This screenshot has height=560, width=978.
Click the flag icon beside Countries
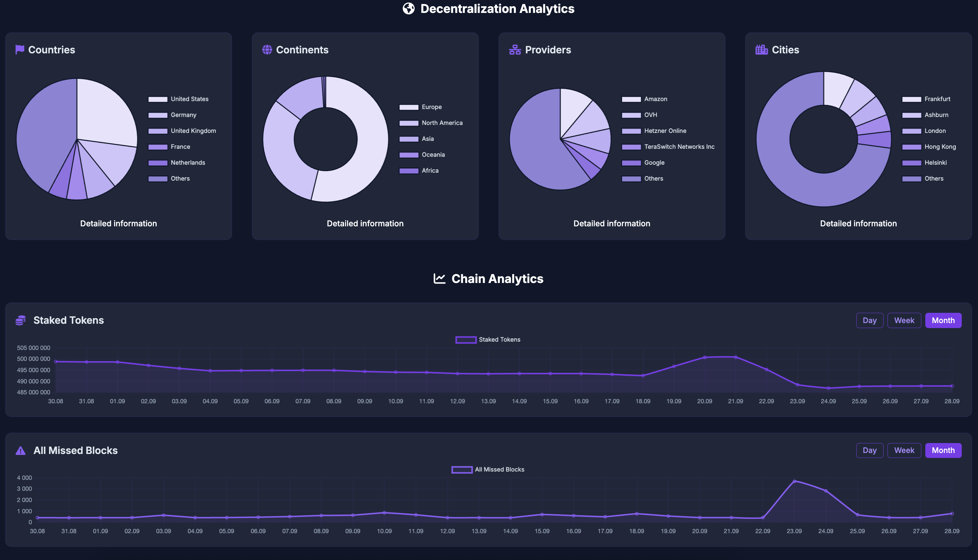[20, 50]
